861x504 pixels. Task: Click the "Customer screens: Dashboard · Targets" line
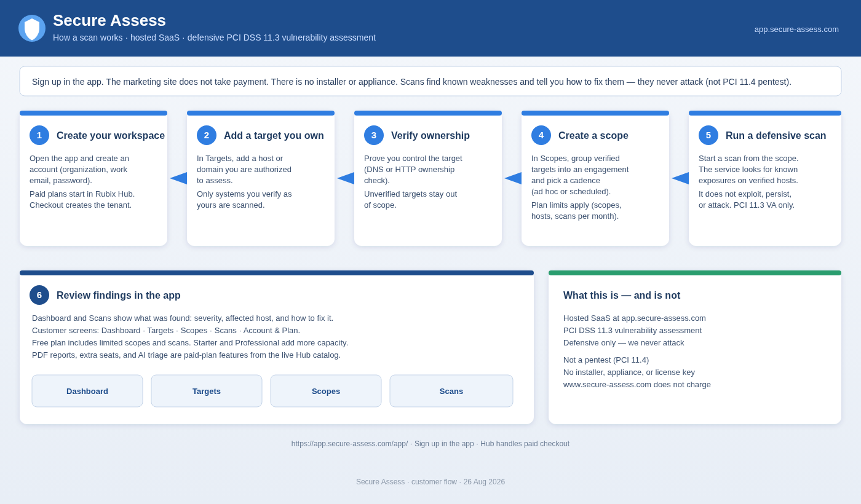tap(166, 331)
